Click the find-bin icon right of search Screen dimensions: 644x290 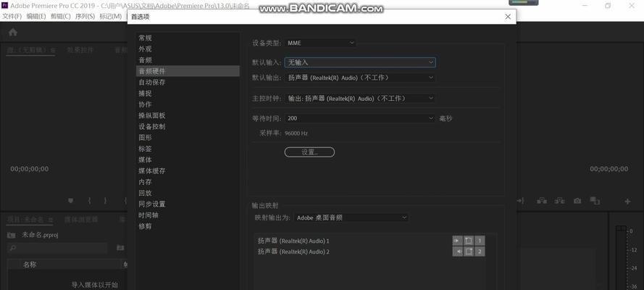120,248
